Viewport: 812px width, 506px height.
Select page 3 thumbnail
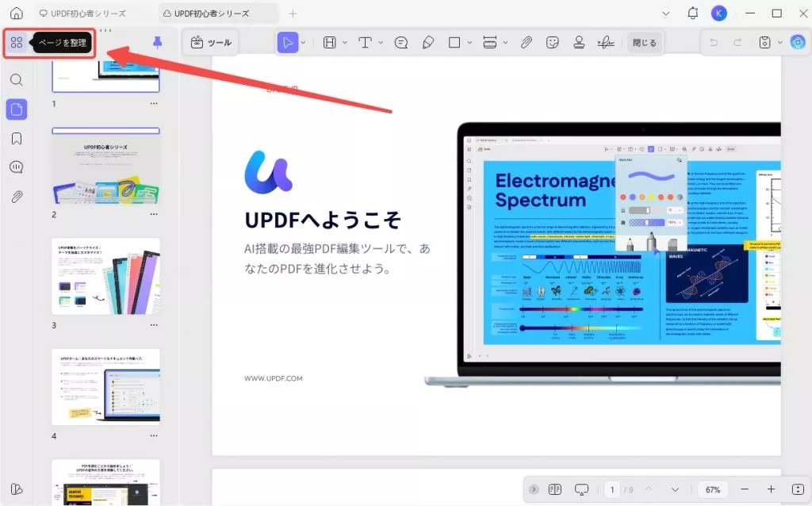(x=105, y=276)
